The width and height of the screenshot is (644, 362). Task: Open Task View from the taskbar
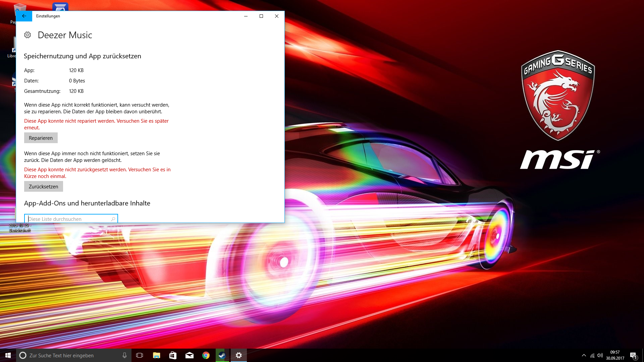[x=140, y=355]
